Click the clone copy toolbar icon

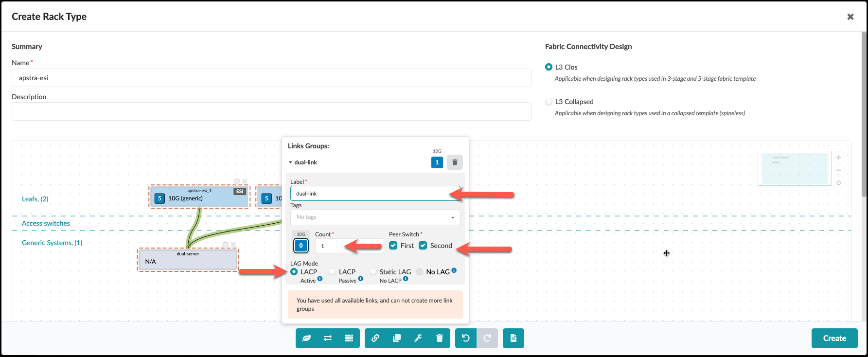397,338
